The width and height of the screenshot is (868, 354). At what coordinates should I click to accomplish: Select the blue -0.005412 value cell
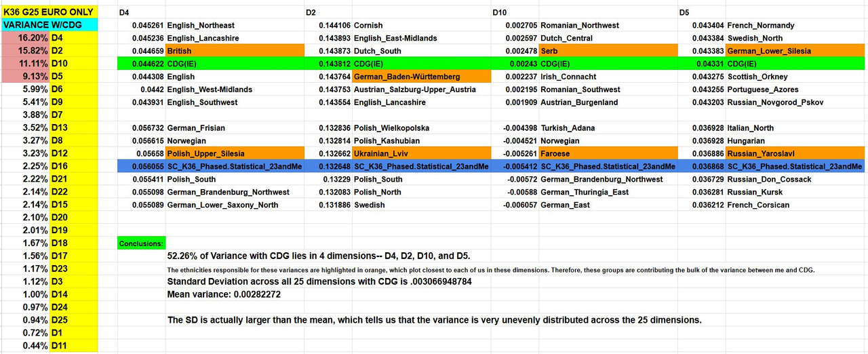coord(516,166)
